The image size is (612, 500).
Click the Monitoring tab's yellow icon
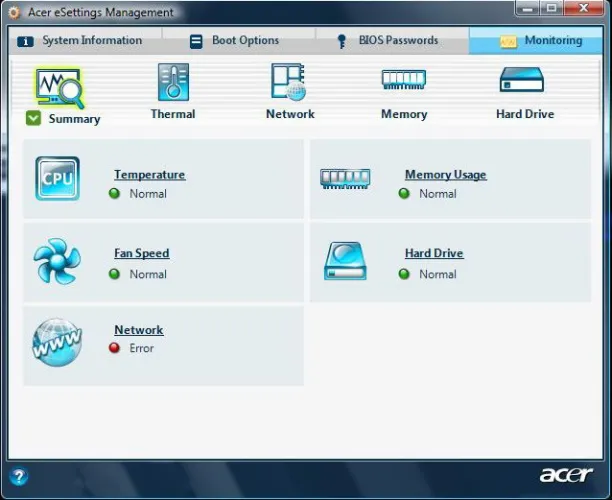coord(508,41)
